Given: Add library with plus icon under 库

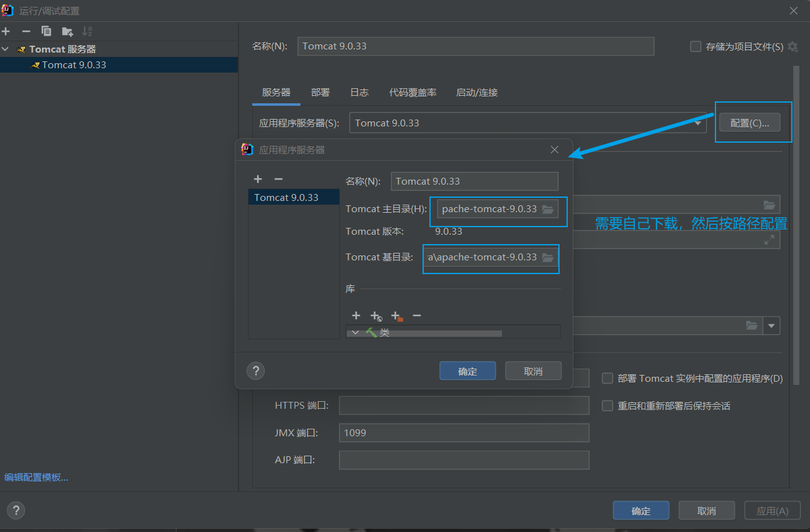Looking at the screenshot, I should click(x=356, y=315).
